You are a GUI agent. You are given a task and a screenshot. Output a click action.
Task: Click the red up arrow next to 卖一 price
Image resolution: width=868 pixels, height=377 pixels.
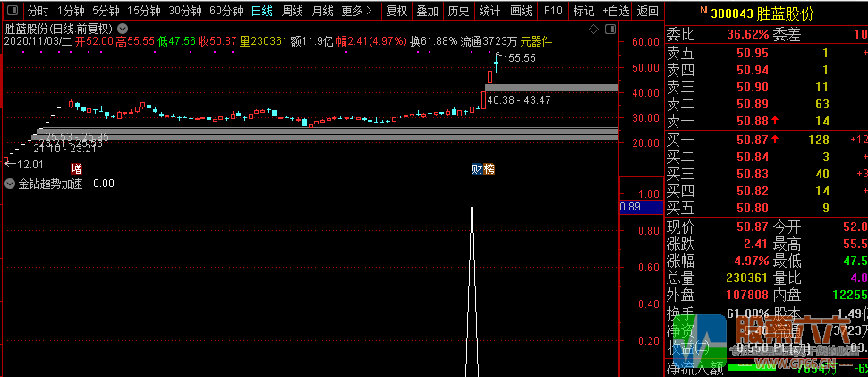pos(775,121)
